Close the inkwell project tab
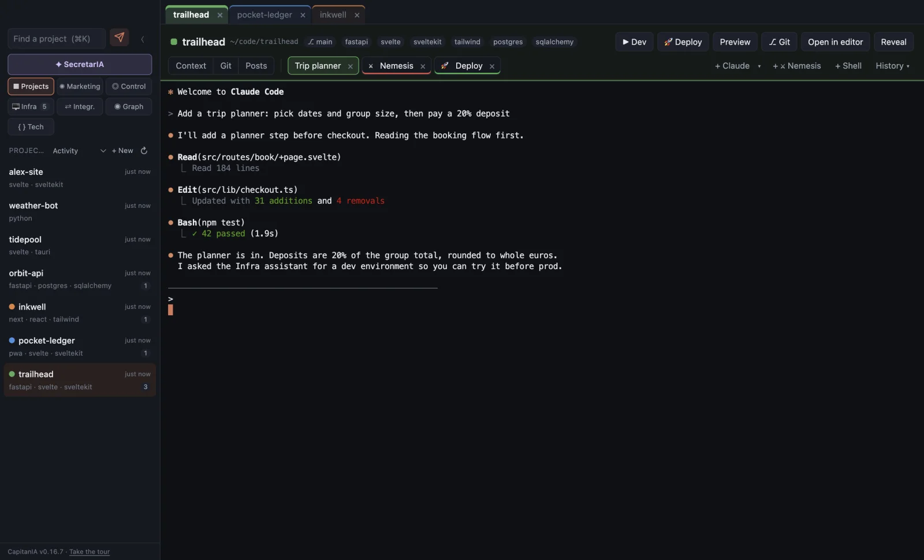The width and height of the screenshot is (924, 560). point(357,15)
